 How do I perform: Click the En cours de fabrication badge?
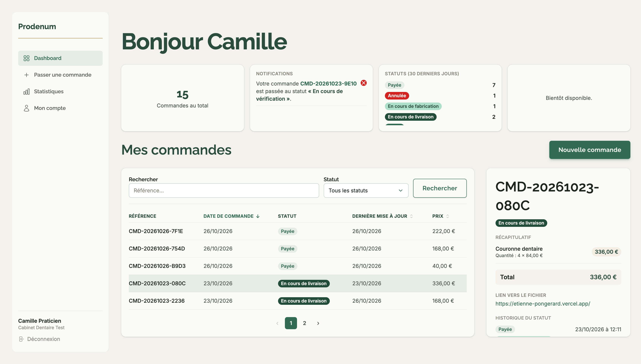(x=413, y=106)
